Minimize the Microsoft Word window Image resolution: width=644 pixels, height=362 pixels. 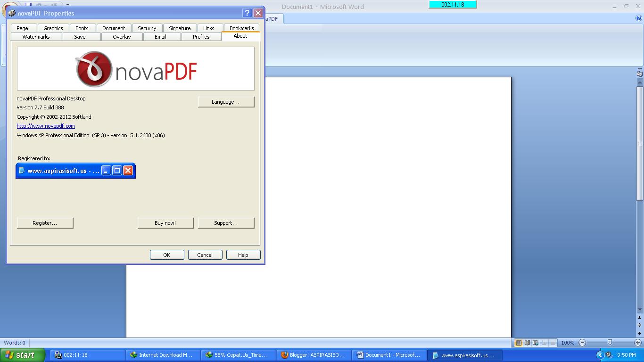(615, 6)
